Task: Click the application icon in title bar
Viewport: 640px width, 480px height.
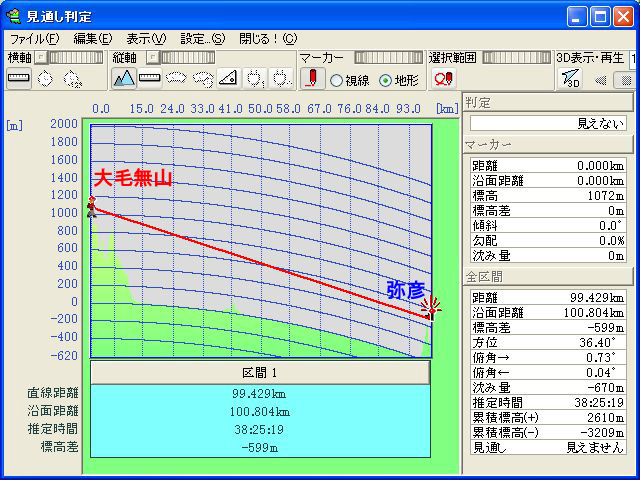Action: point(13,16)
